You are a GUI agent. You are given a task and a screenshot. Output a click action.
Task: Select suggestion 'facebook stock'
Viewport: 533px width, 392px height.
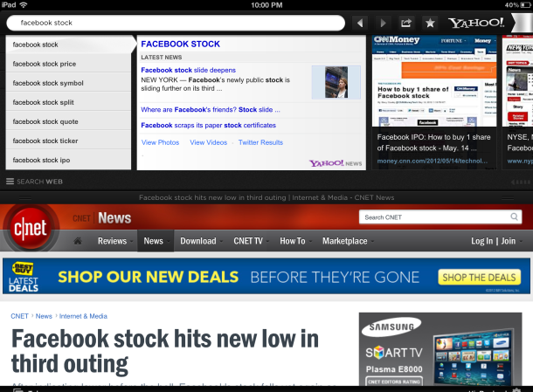click(x=68, y=45)
